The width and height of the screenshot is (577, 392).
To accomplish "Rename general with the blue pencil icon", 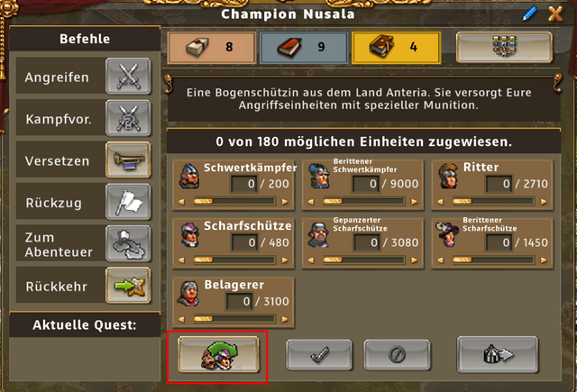I will tap(529, 14).
